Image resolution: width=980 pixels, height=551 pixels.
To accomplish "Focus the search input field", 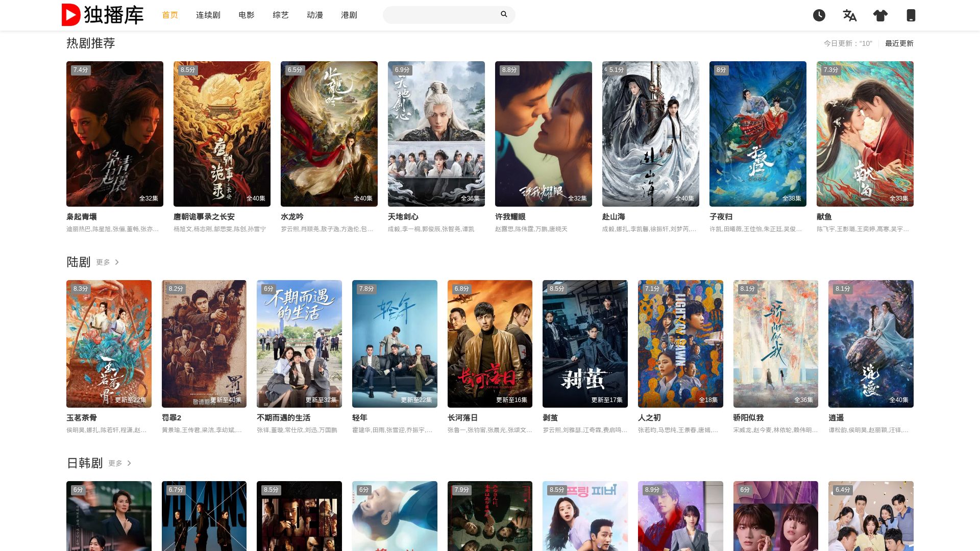I will 442,15.
